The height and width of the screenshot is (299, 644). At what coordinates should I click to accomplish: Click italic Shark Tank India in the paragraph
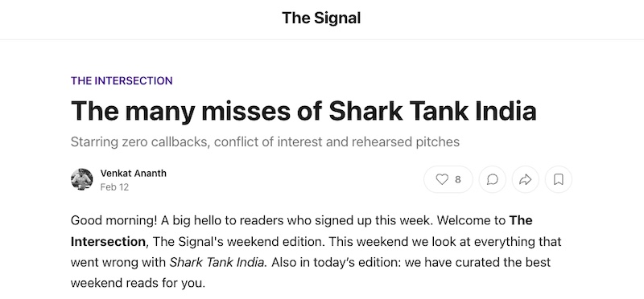(x=217, y=263)
